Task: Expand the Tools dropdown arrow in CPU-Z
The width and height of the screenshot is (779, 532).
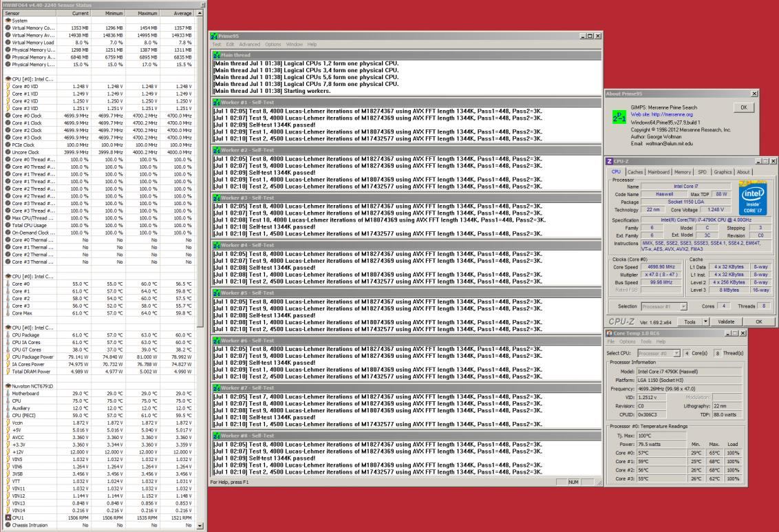Action: 705,322
